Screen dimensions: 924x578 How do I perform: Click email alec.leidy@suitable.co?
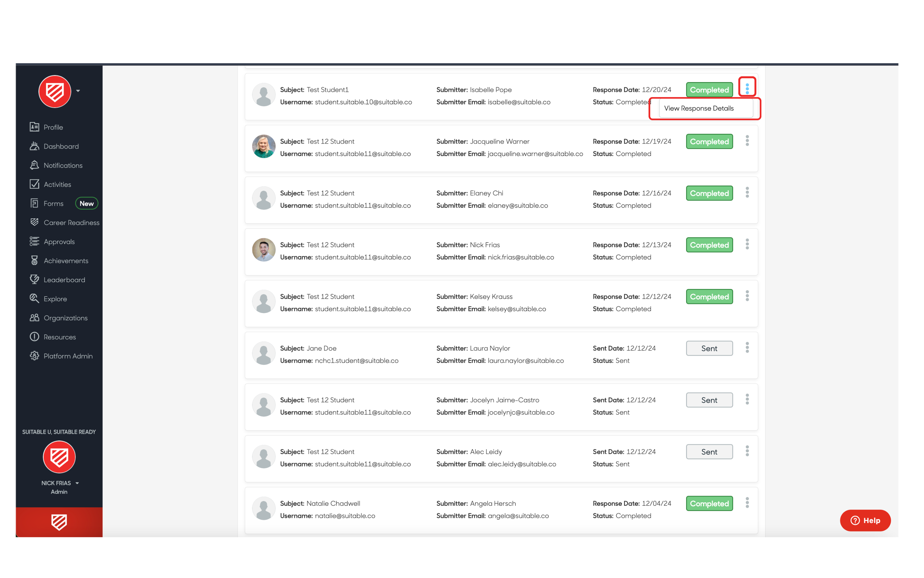522,464
